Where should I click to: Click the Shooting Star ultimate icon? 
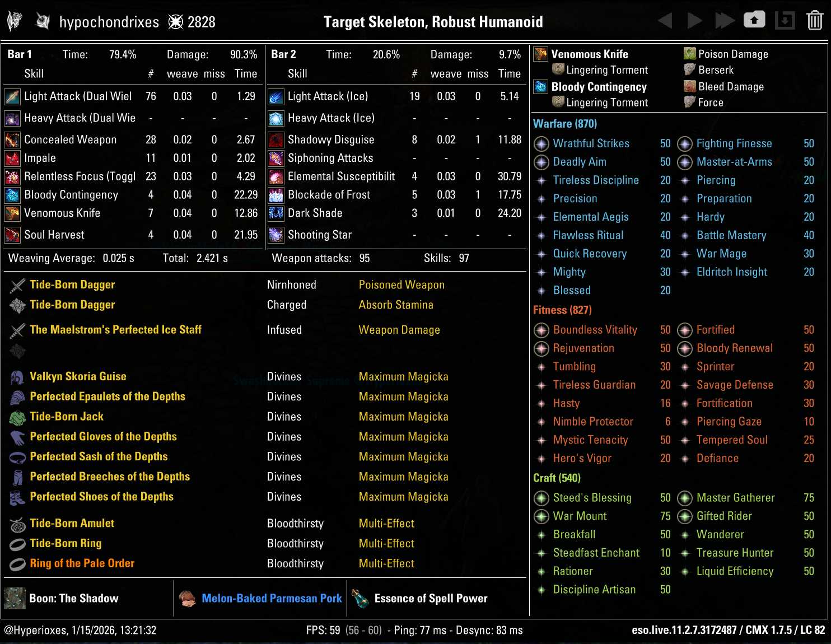[x=276, y=235]
